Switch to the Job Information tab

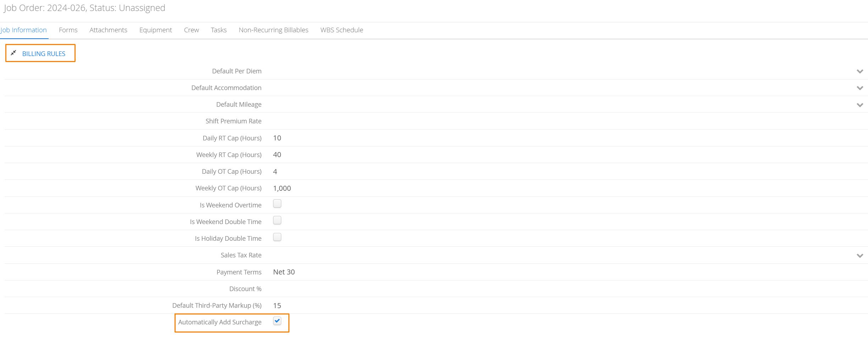[23, 30]
